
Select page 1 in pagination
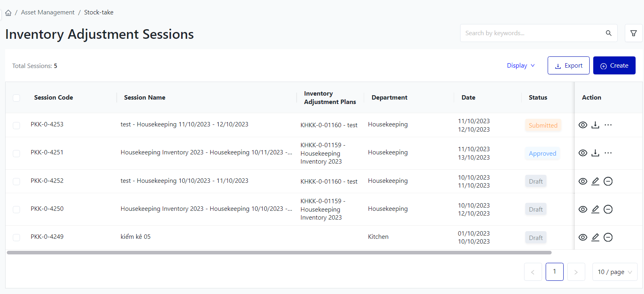click(x=554, y=272)
